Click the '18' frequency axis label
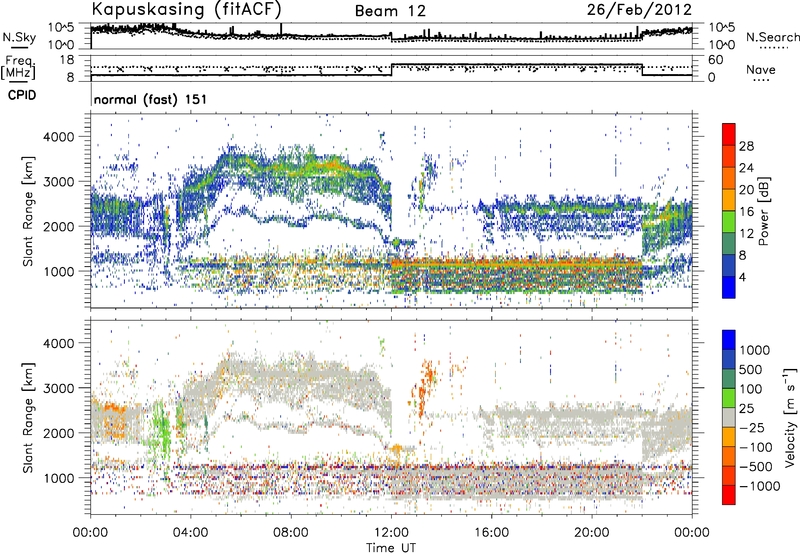800x554 pixels. pyautogui.click(x=67, y=60)
